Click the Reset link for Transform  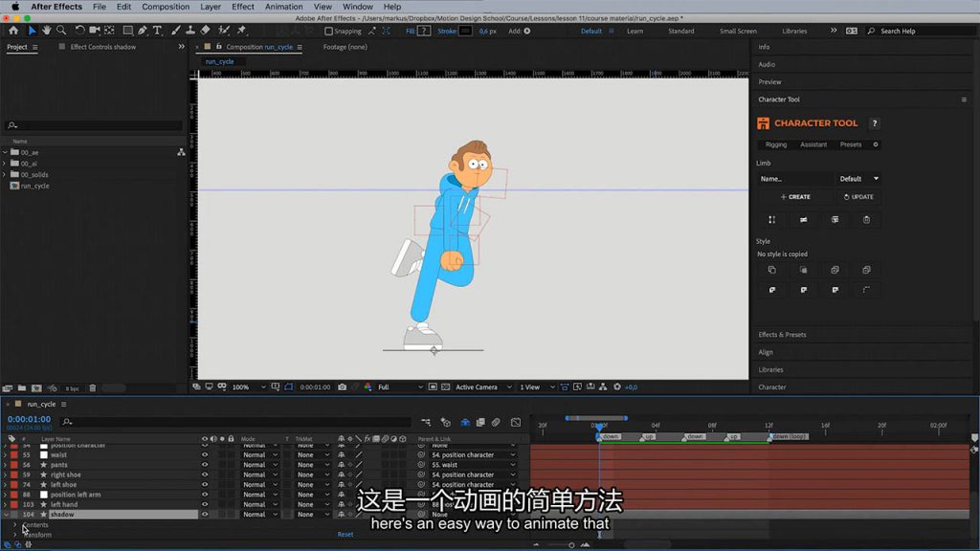point(345,535)
